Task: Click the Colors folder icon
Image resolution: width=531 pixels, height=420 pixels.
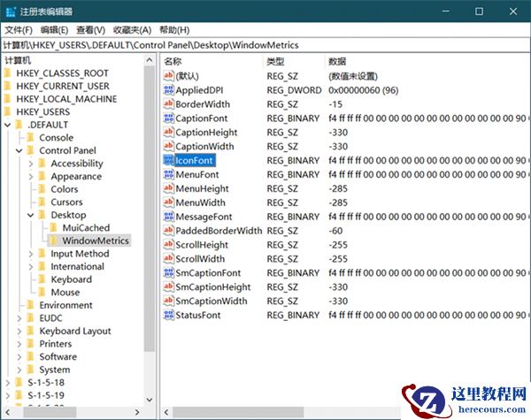Action: click(42, 189)
